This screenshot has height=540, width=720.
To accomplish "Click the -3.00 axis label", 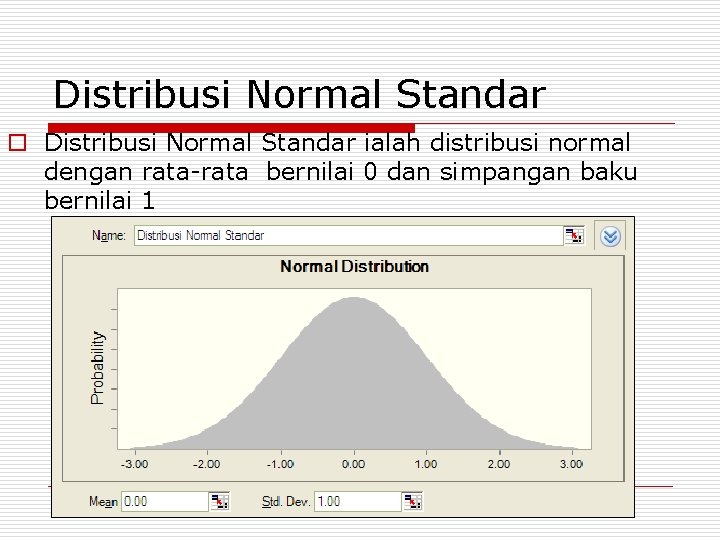I will pos(135,464).
